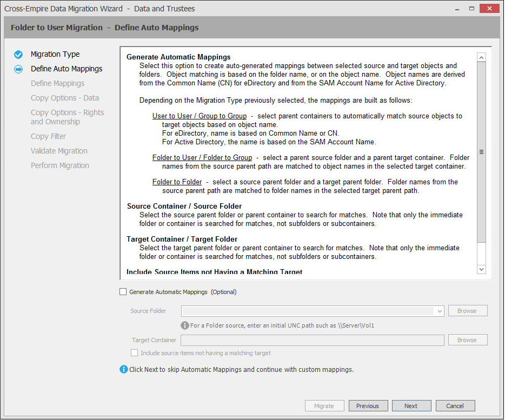Close the wizard with the red X

[489, 8]
